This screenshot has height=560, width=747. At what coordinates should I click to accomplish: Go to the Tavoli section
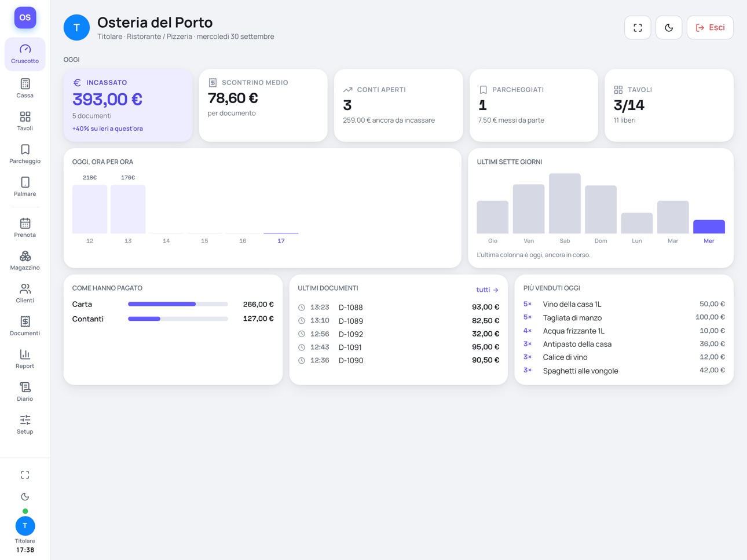tap(25, 121)
